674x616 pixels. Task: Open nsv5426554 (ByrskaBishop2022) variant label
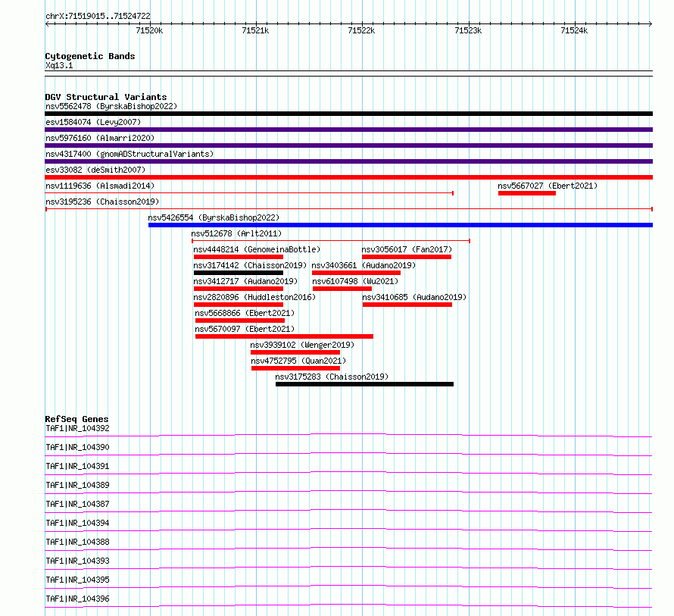click(x=214, y=217)
